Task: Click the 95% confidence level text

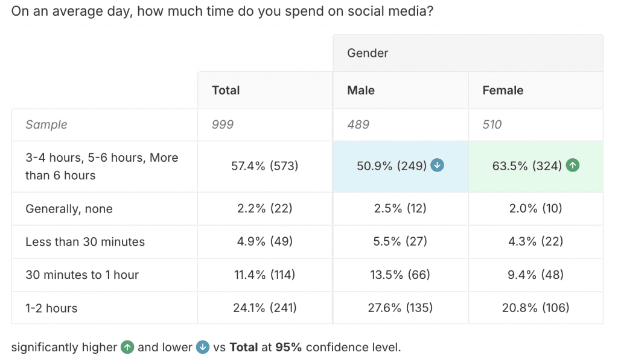Action: (338, 347)
